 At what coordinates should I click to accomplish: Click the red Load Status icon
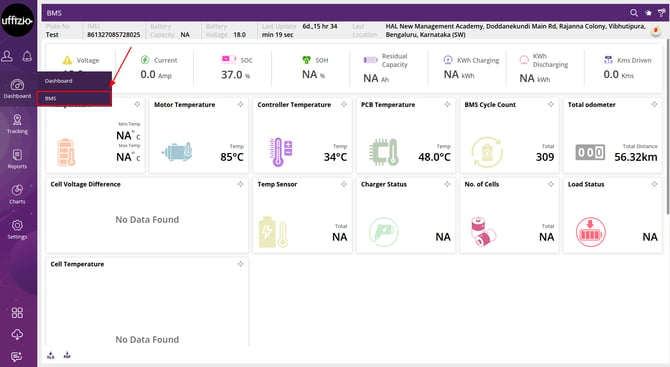[591, 232]
